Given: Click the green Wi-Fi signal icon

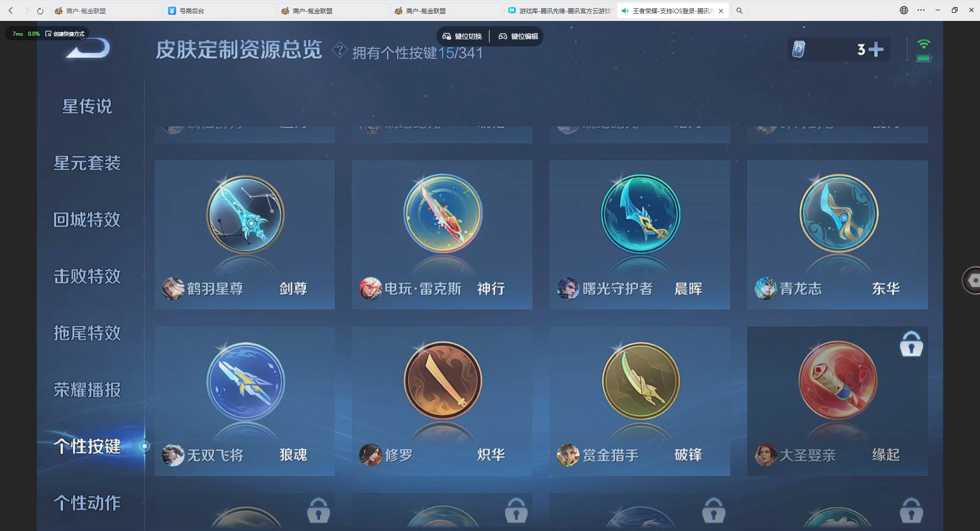Looking at the screenshot, I should click(922, 43).
